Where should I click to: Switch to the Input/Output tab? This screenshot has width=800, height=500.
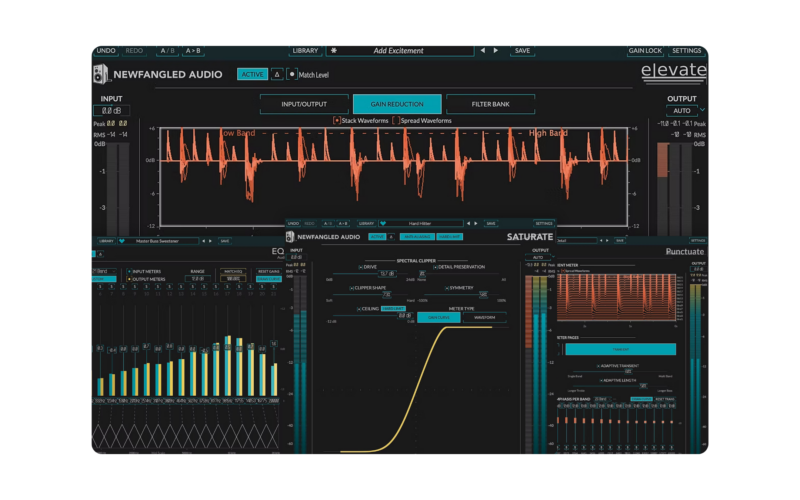click(305, 104)
